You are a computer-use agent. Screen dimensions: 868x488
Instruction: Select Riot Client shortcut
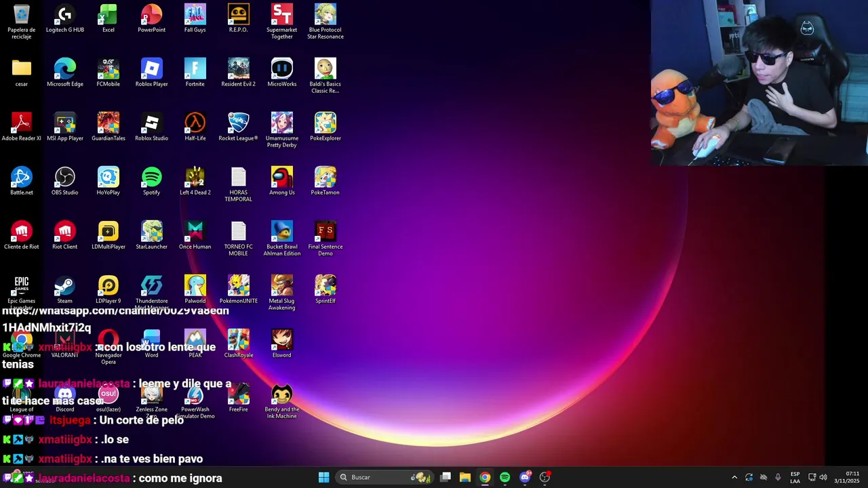pyautogui.click(x=65, y=236)
